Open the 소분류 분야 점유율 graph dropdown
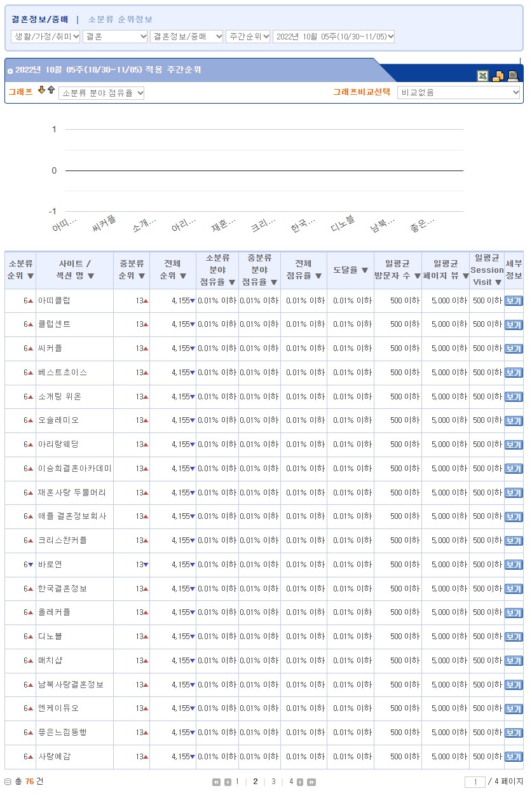532x800 pixels. pyautogui.click(x=102, y=93)
